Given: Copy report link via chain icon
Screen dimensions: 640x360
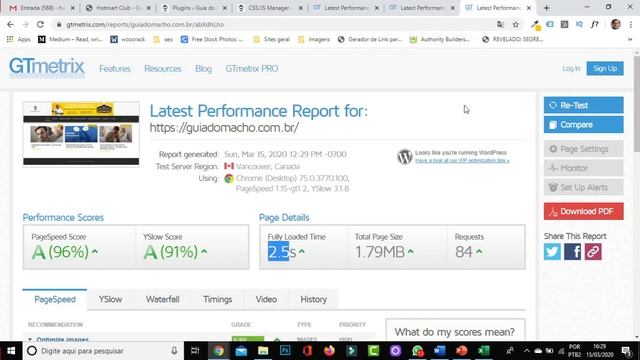Looking at the screenshot, I should [593, 252].
